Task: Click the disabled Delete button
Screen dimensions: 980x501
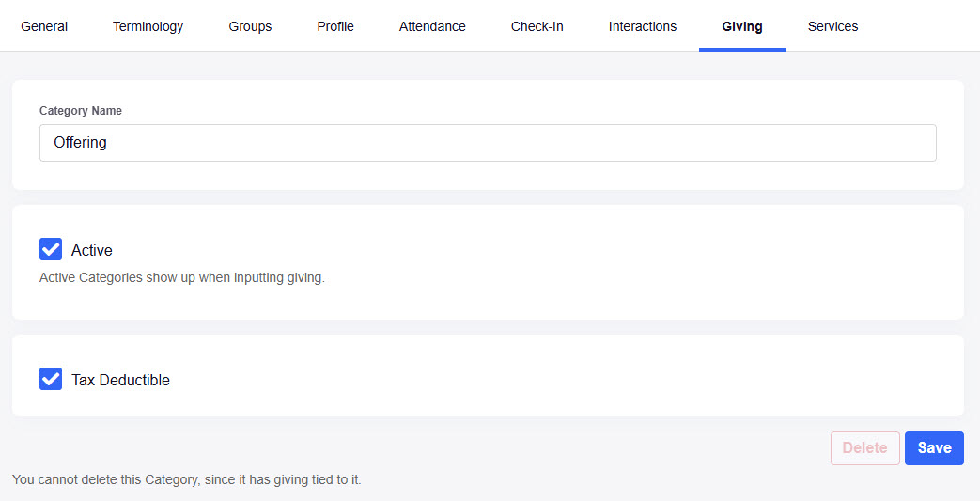Action: point(864,448)
